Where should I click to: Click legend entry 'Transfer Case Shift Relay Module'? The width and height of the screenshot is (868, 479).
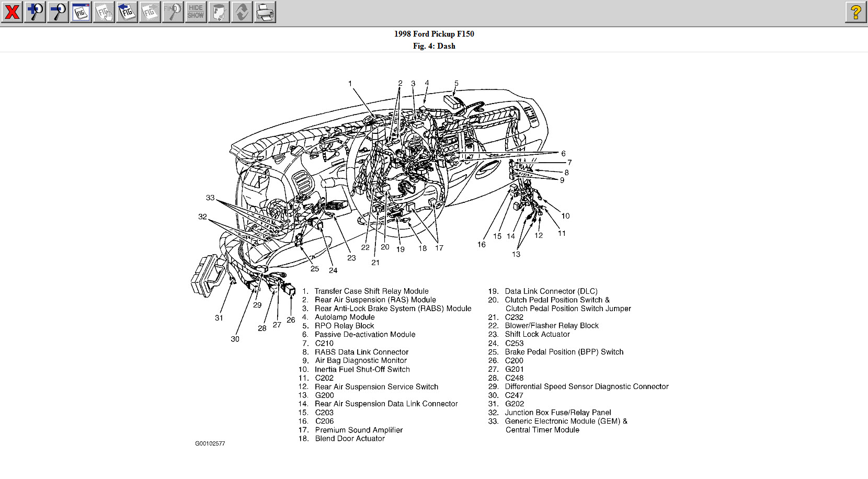click(x=371, y=291)
